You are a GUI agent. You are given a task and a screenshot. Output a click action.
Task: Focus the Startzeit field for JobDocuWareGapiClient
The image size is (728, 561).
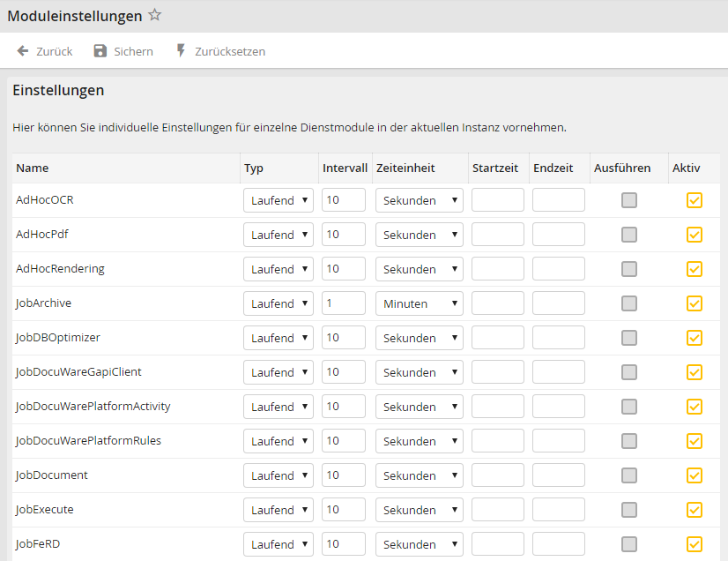pos(498,372)
